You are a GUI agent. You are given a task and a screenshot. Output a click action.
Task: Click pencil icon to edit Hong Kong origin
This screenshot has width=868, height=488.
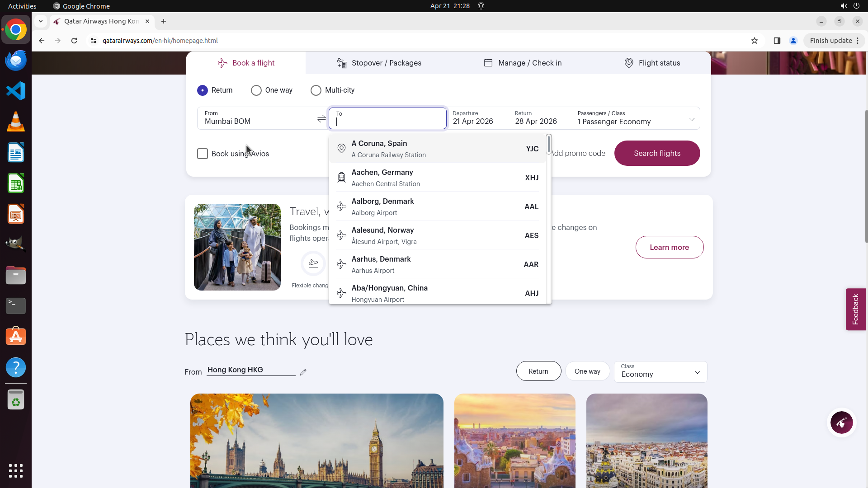(303, 372)
